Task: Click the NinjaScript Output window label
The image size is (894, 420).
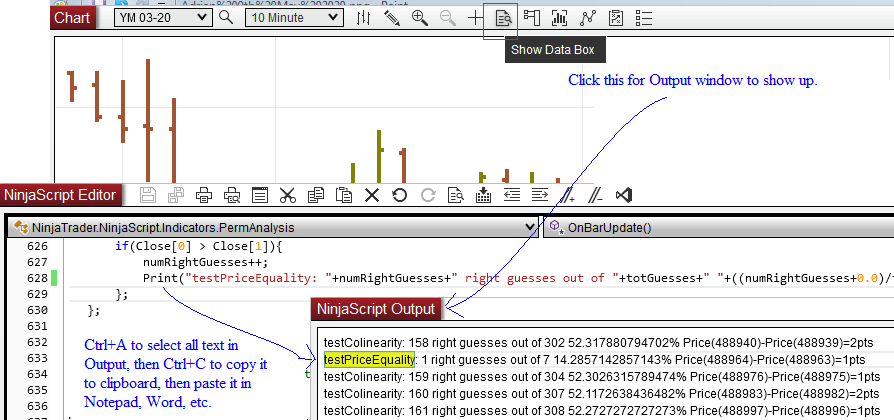Action: [x=376, y=309]
